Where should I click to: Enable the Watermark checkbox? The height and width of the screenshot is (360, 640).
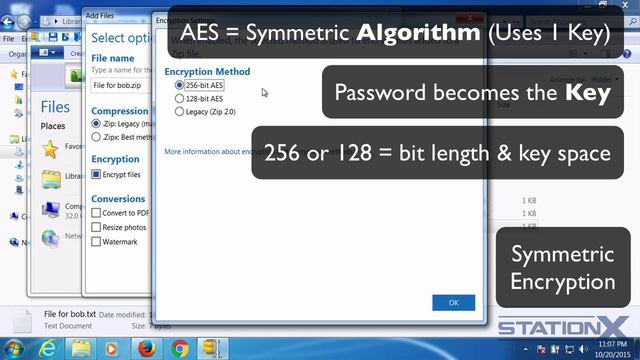tap(96, 242)
